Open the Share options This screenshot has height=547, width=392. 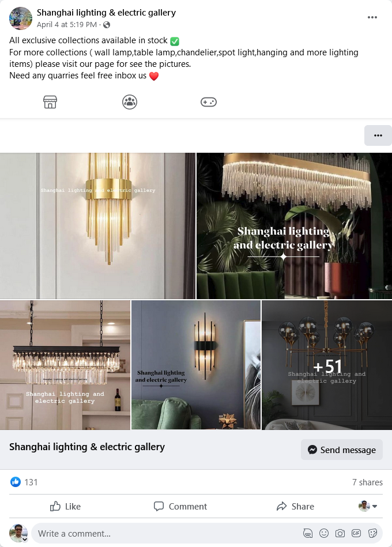coord(295,506)
